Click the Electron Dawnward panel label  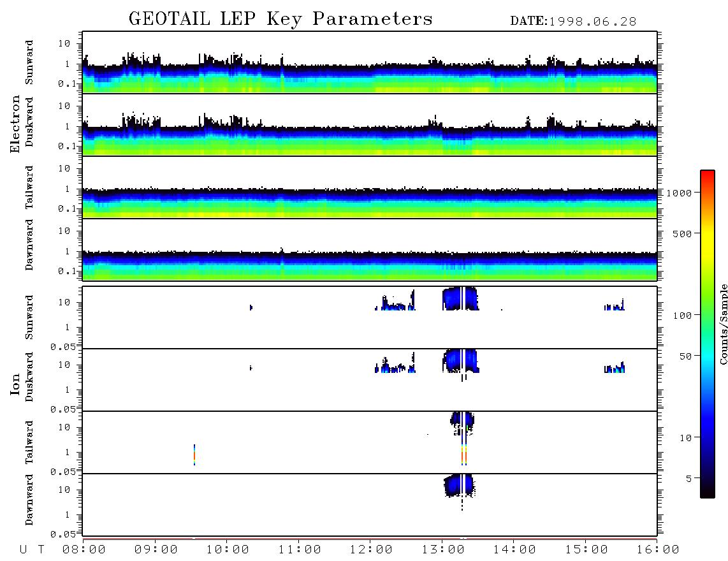(x=29, y=245)
